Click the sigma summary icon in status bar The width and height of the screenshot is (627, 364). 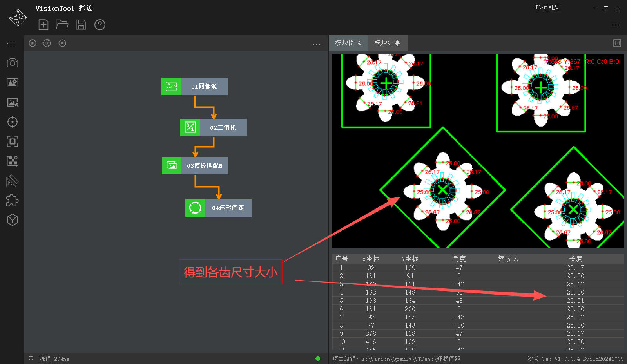click(31, 359)
